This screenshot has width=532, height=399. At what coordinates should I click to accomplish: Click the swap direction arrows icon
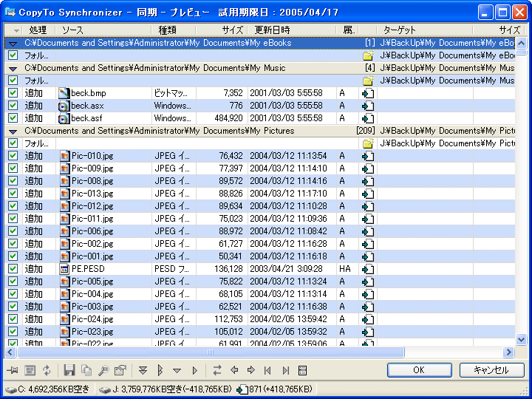[217, 370]
